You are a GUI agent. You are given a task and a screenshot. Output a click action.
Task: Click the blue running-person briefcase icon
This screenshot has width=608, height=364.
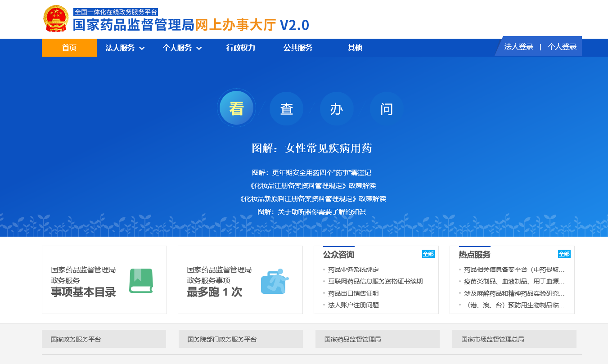275,281
